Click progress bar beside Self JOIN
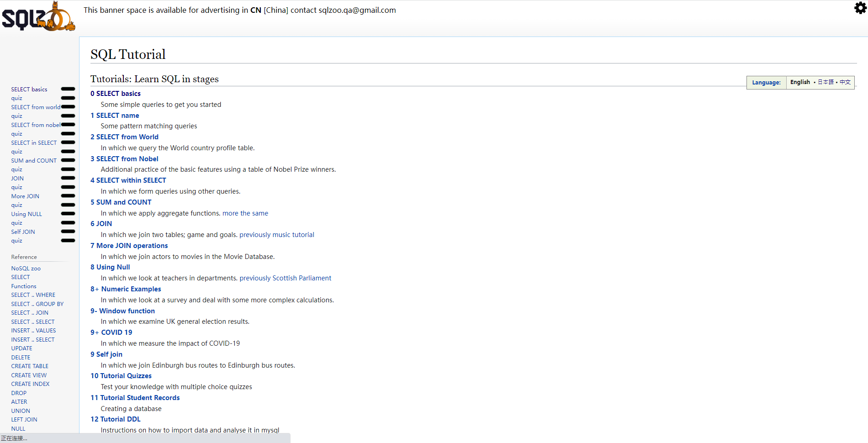The image size is (868, 443). coord(68,232)
